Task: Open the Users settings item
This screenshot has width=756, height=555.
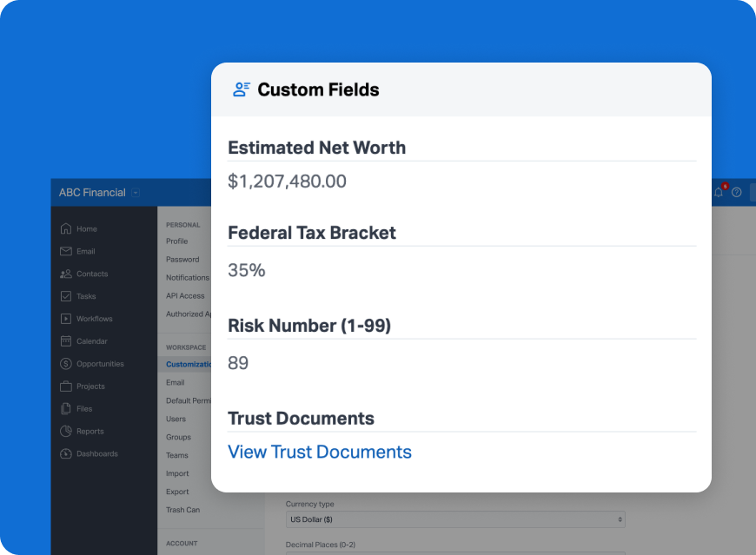Action: [x=176, y=419]
